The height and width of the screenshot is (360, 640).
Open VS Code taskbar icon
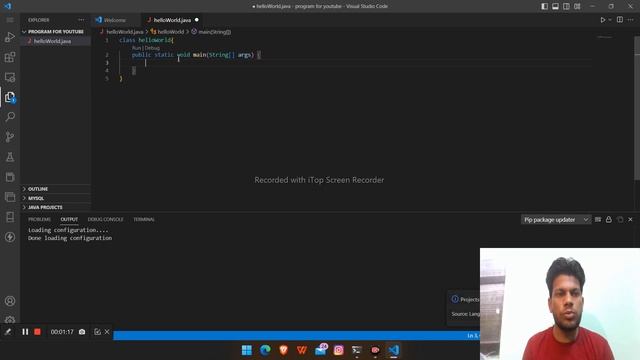pos(393,350)
